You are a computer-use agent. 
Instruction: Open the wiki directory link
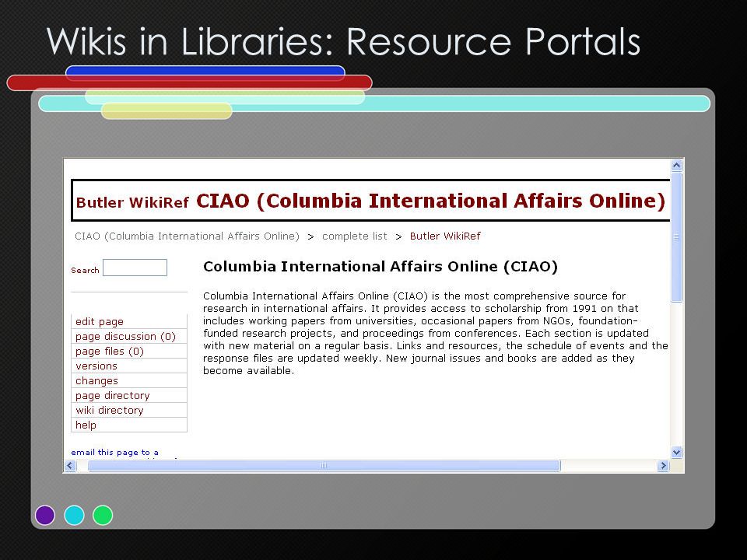[x=109, y=411]
